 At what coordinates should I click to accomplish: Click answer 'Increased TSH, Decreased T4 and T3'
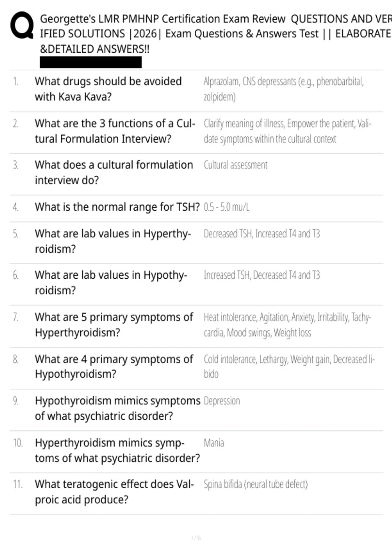[262, 275]
